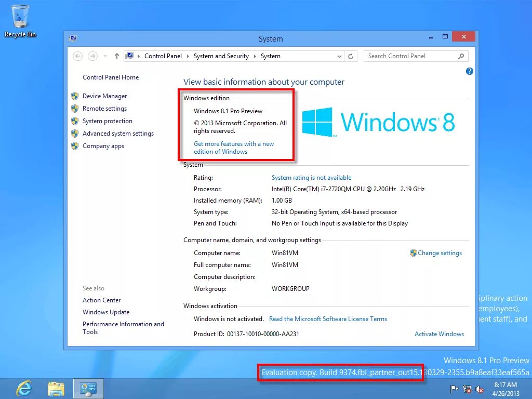This screenshot has height=399, width=532.
Task: Open Remote settings
Action: pyautogui.click(x=104, y=109)
